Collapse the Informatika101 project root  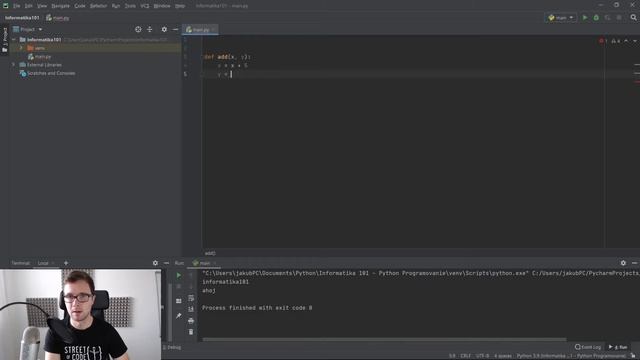point(14,40)
